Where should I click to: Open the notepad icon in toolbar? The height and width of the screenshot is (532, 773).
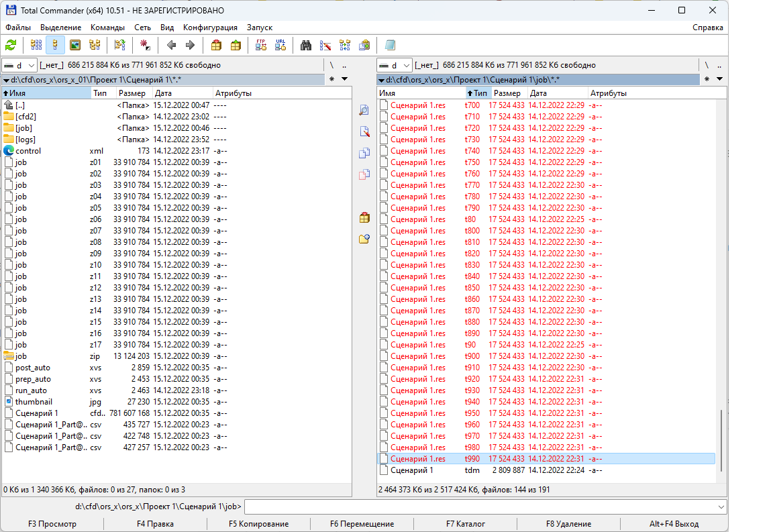pos(390,46)
